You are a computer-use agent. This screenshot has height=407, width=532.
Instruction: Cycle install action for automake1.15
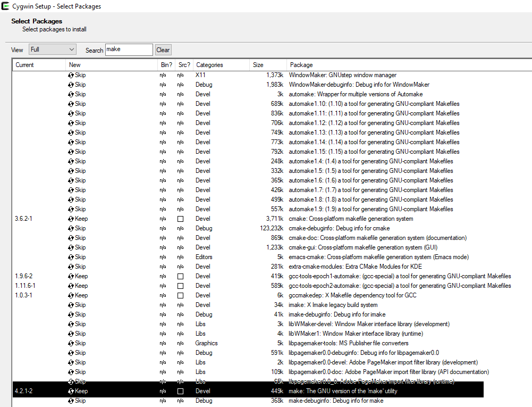click(71, 152)
